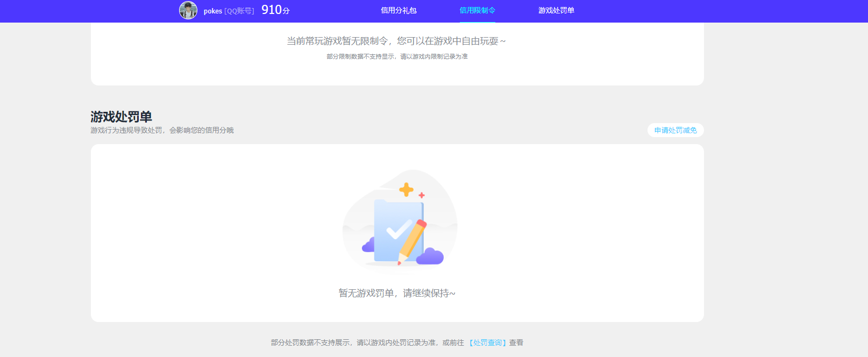Click the 部分限制数据不支持显示 note

coord(397,56)
